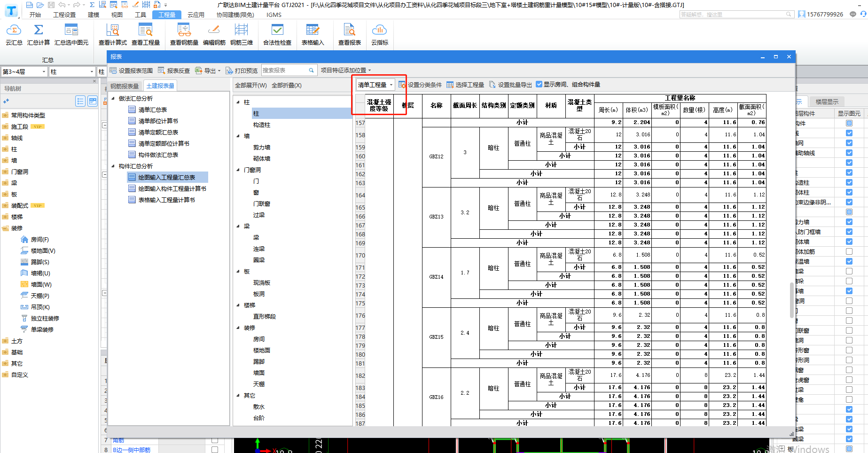Collapse 楼梯 group in component tree

238,305
